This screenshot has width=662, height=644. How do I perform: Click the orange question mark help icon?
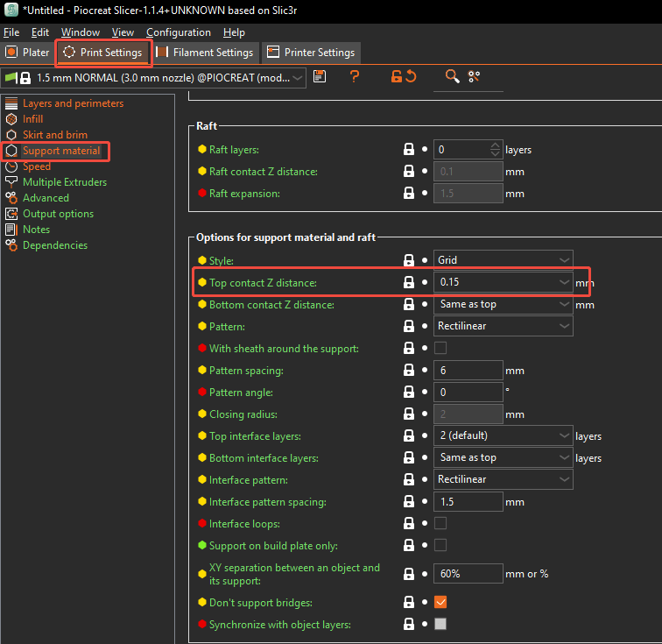pos(355,76)
